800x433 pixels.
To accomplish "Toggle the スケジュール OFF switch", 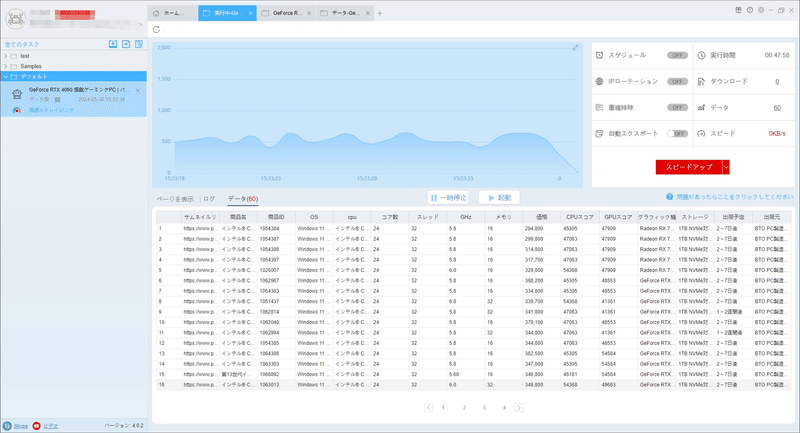I will click(678, 55).
